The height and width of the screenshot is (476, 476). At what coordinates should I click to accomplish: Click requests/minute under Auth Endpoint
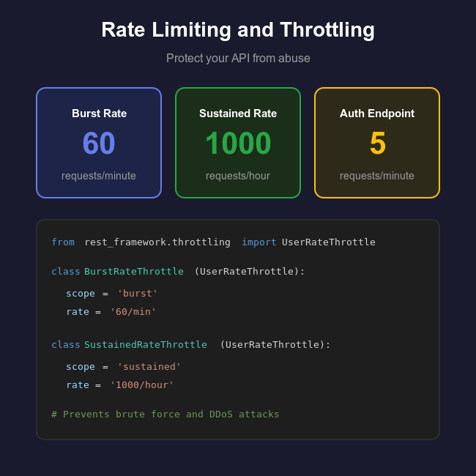pyautogui.click(x=377, y=176)
